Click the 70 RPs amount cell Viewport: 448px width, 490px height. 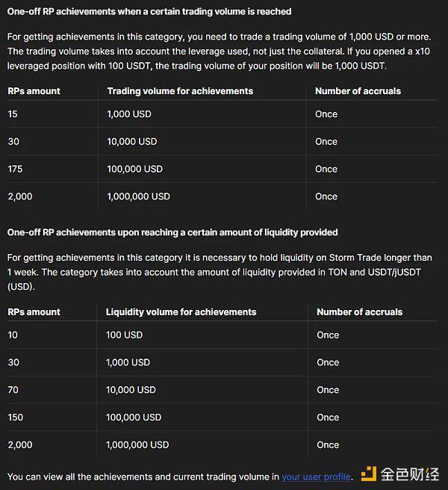point(13,390)
